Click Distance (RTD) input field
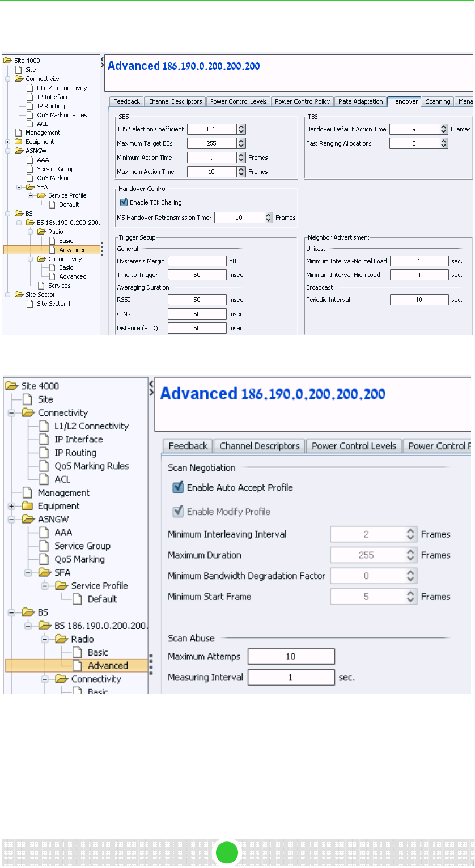This screenshot has height=868, width=475. click(x=197, y=328)
